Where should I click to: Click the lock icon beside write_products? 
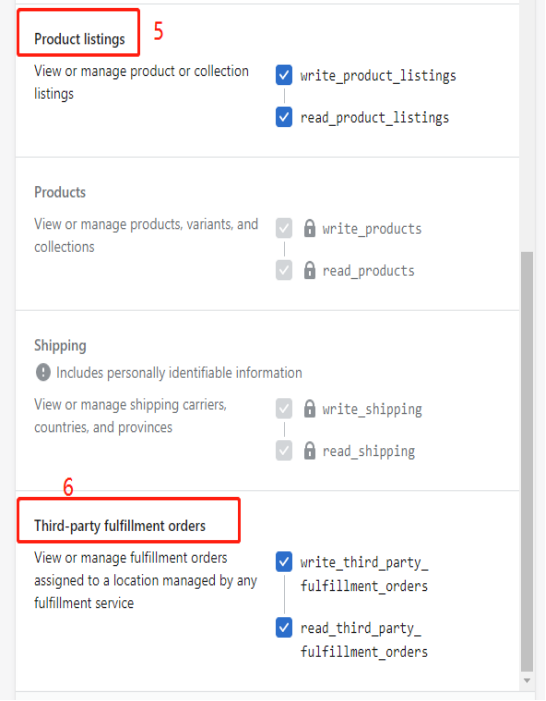pos(309,228)
